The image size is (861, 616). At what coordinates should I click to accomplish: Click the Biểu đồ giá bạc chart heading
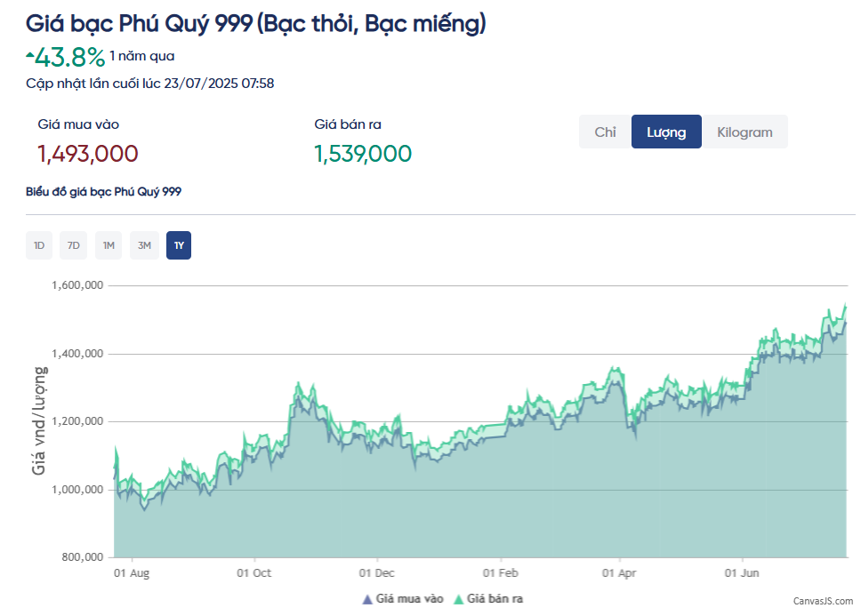(x=104, y=191)
